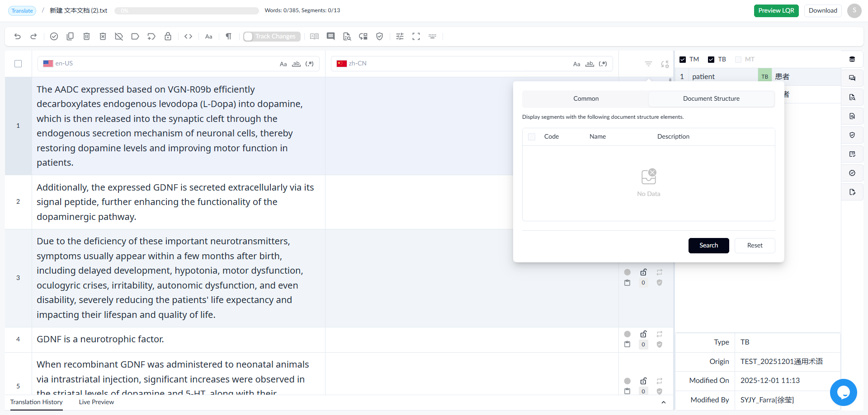Click the lock segment padlock toolbar icon
Image resolution: width=868 pixels, height=415 pixels.
[168, 37]
